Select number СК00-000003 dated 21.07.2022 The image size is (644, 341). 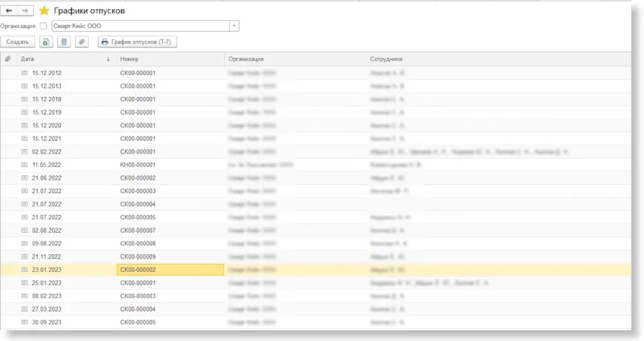(138, 191)
